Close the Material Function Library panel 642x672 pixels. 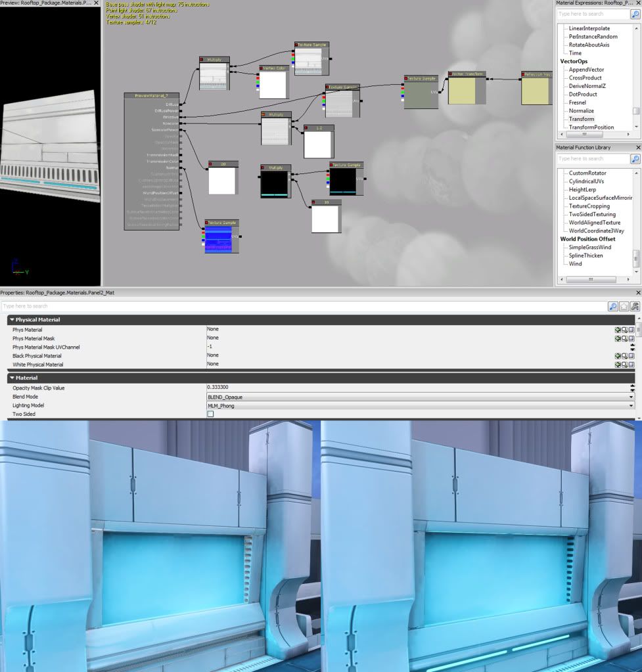click(x=638, y=147)
